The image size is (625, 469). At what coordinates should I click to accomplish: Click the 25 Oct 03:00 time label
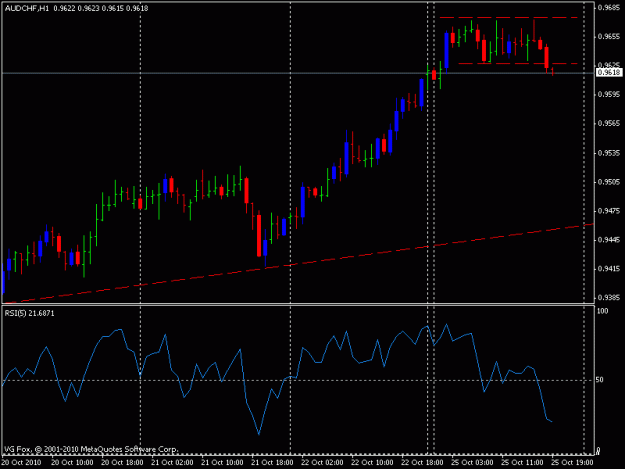[472, 463]
